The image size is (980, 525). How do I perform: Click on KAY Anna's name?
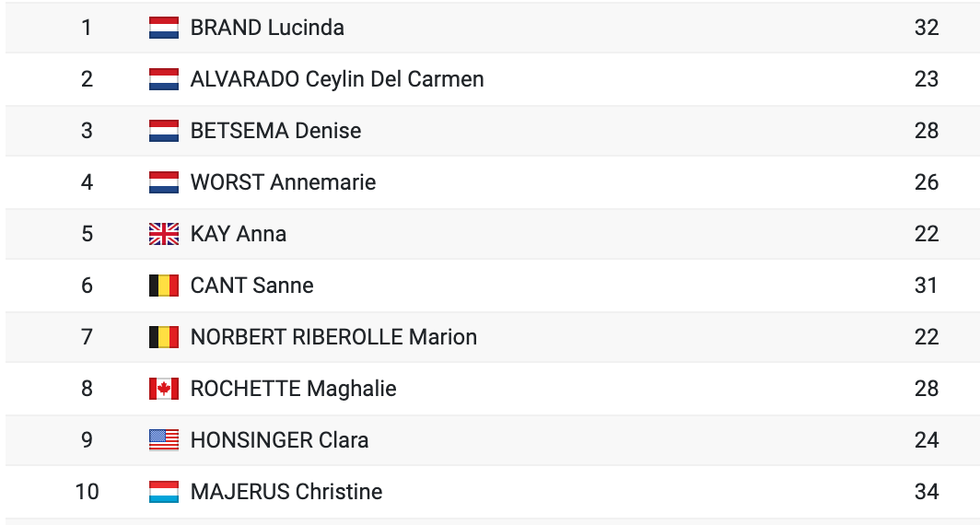tap(239, 234)
